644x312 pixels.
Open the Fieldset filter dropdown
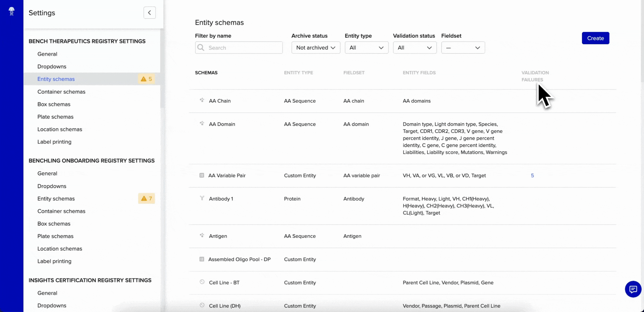click(x=463, y=48)
